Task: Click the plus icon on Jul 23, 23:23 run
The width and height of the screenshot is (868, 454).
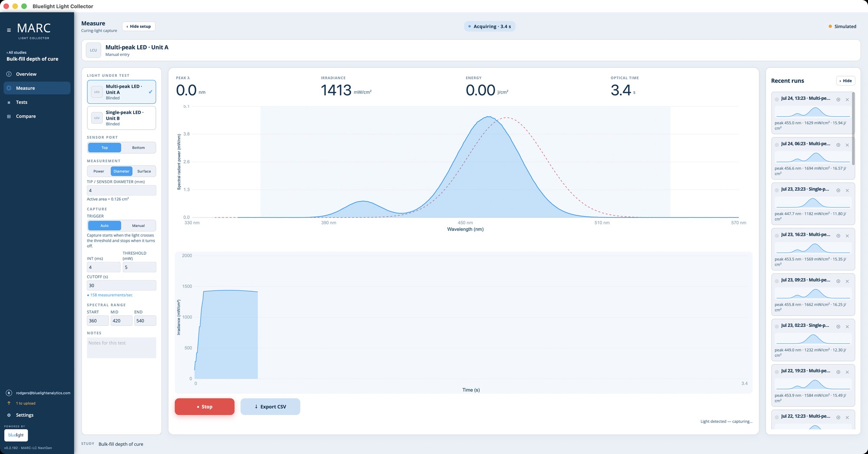Action: (x=838, y=191)
